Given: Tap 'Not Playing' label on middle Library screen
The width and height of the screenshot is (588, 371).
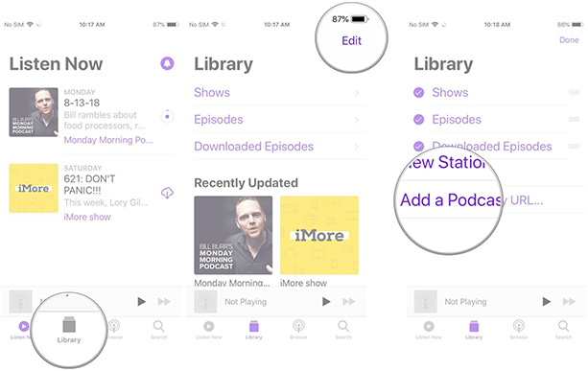Looking at the screenshot, I should pyautogui.click(x=246, y=302).
